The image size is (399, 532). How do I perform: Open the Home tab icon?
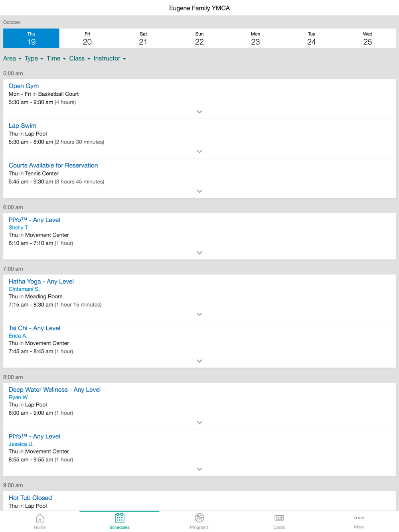coord(40,518)
